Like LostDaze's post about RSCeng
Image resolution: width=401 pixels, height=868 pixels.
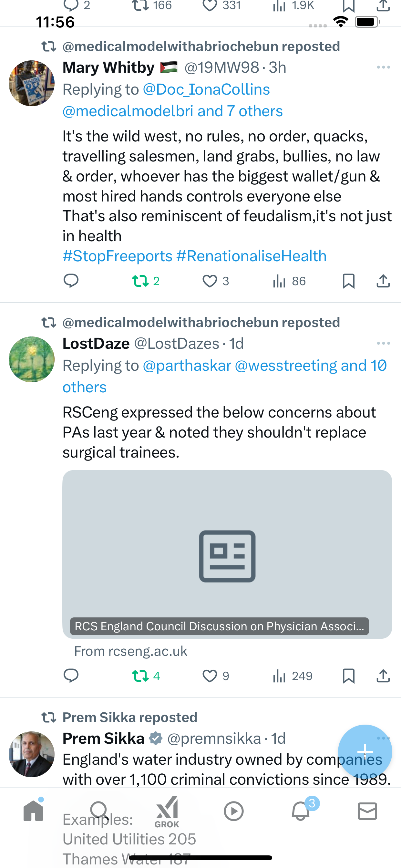click(216, 676)
